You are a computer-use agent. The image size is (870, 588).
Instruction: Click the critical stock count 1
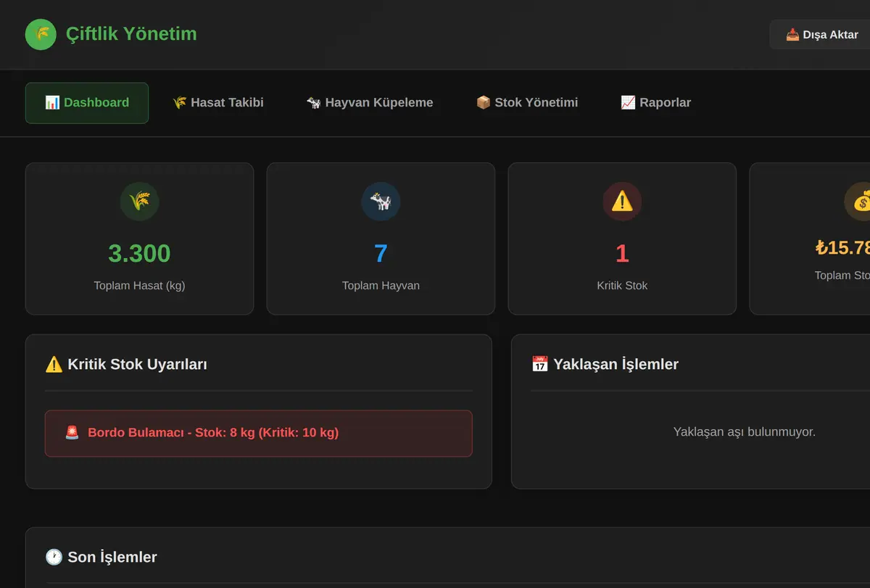click(622, 253)
